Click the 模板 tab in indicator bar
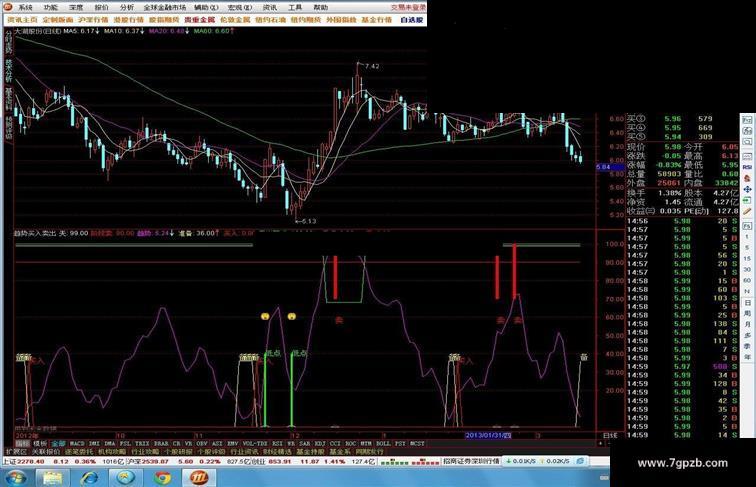756x487 pixels. point(40,443)
